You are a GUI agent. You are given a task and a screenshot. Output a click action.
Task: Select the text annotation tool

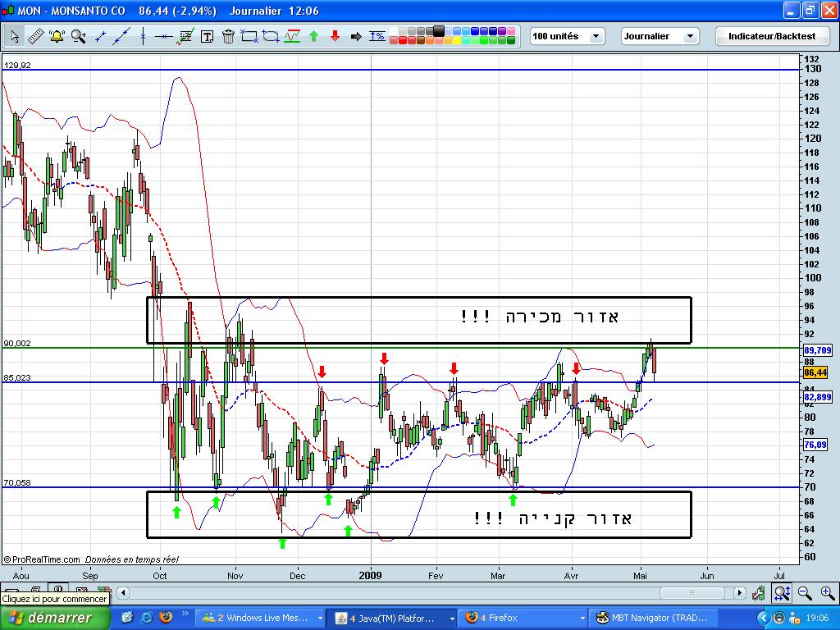click(207, 36)
